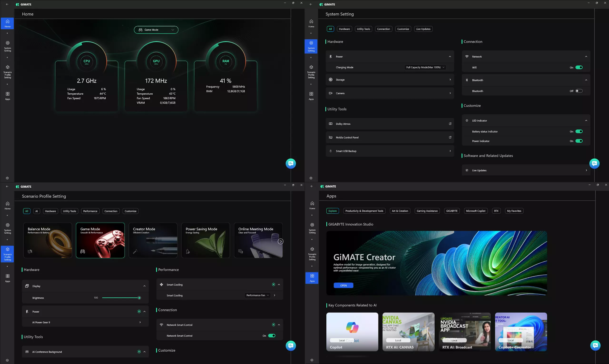
Task: Open the RTX AI: Broadcast tile
Action: click(x=465, y=332)
